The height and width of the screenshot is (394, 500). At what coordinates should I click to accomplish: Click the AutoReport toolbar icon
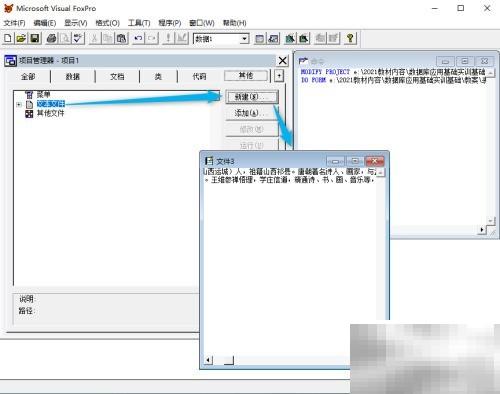(x=333, y=38)
